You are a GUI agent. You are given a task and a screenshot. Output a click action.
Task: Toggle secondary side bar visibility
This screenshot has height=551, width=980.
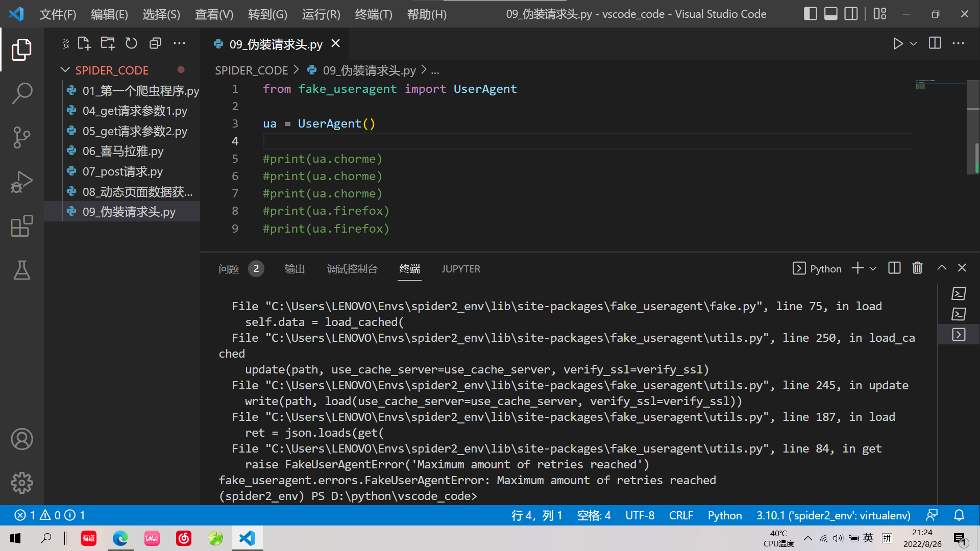851,14
